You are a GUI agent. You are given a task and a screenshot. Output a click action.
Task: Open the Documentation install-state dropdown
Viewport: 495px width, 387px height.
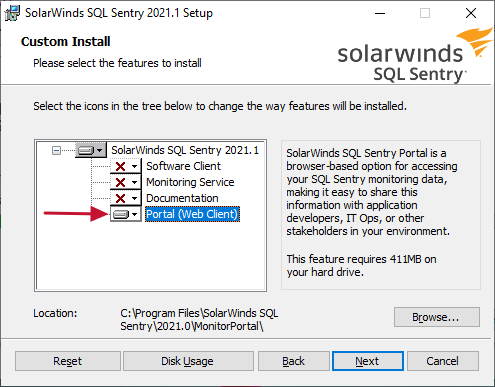[x=126, y=198]
